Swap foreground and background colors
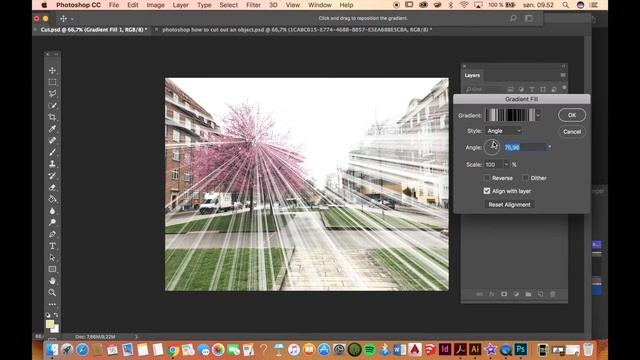Screen dimensions: 640x360 click(x=56, y=315)
